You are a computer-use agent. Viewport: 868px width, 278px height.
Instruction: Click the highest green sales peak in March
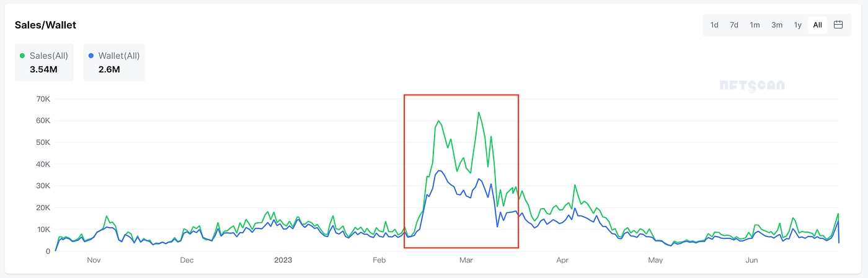click(479, 113)
